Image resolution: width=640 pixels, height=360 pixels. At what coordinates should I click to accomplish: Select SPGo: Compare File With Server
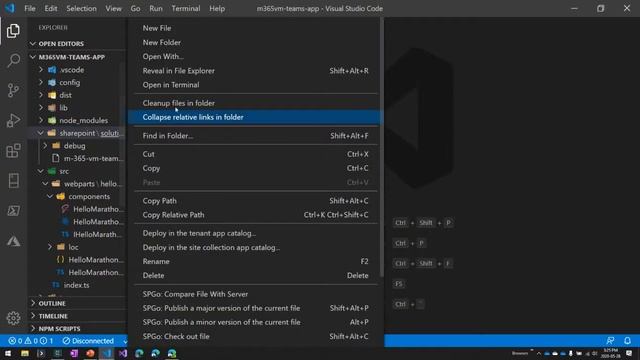pos(256,294)
